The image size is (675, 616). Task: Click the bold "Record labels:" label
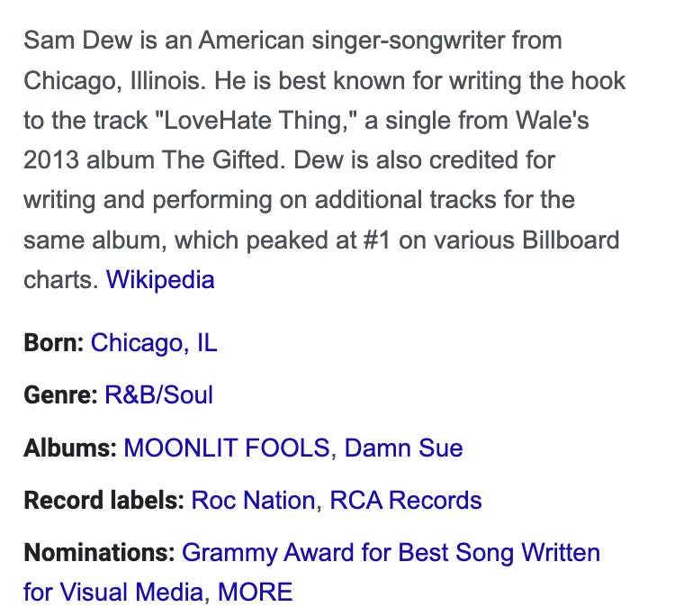tap(104, 500)
